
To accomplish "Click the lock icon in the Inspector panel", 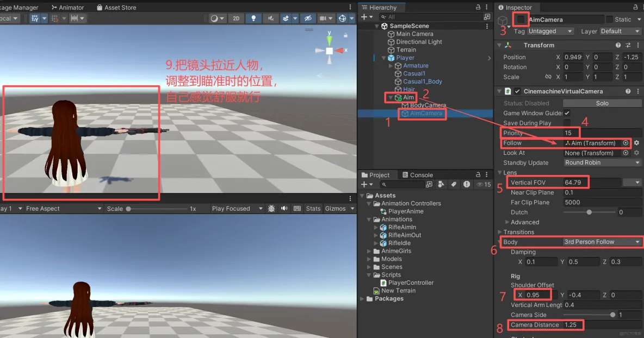I will [x=636, y=8].
